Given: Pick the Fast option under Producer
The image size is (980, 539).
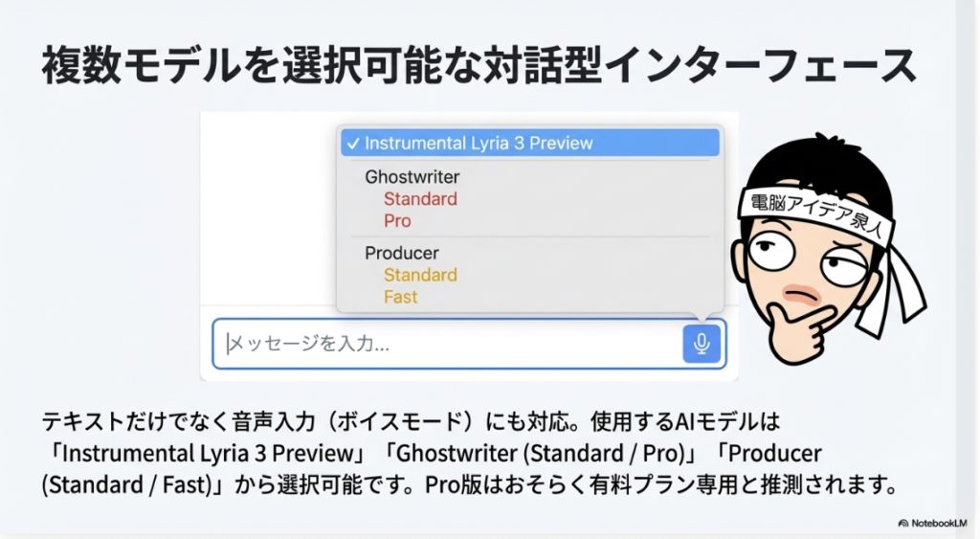Looking at the screenshot, I should coord(401,297).
